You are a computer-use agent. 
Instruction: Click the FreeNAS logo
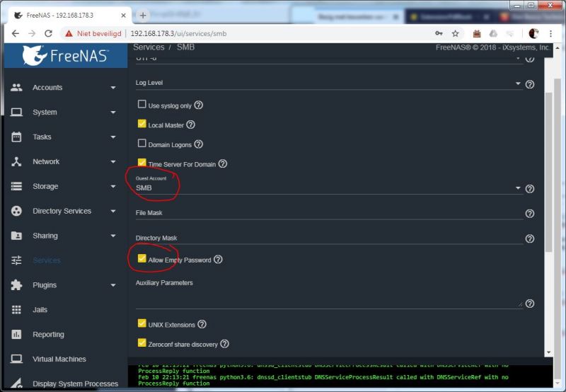point(66,56)
